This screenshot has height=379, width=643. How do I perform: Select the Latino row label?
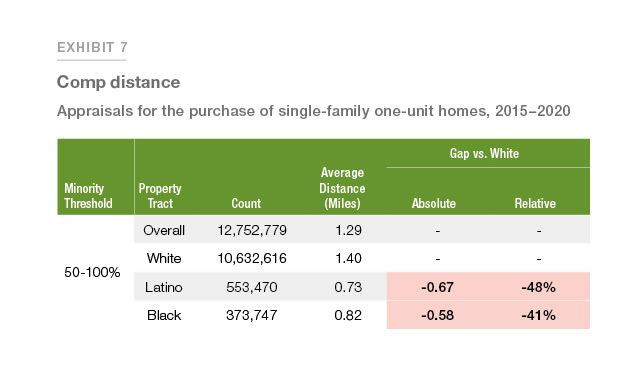(x=164, y=287)
